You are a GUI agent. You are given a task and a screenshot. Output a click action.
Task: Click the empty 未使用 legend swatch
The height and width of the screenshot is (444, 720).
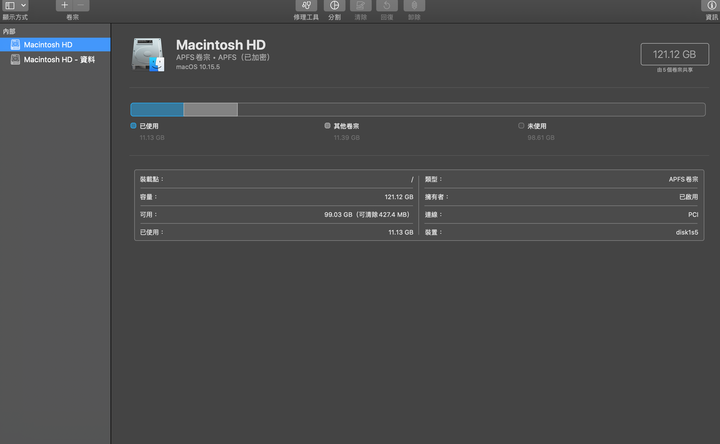pos(521,125)
